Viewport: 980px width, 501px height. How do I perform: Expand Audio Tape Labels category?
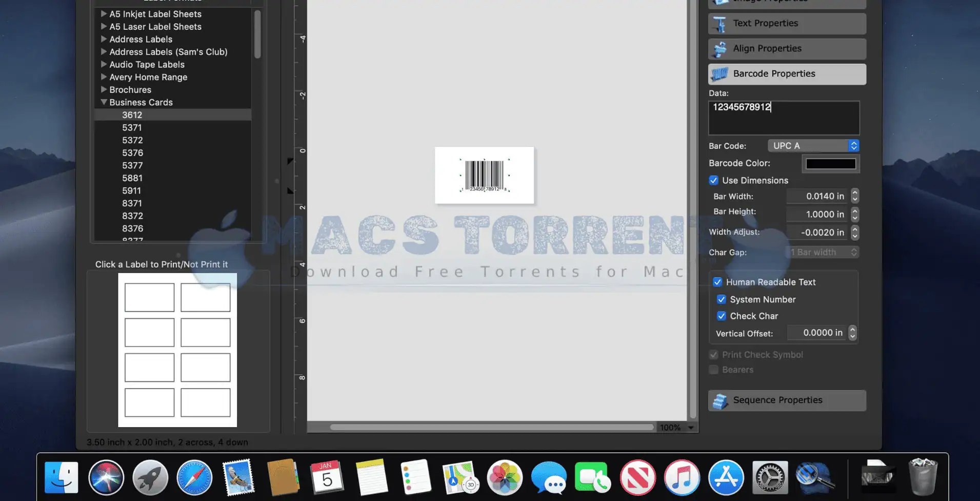pyautogui.click(x=104, y=64)
